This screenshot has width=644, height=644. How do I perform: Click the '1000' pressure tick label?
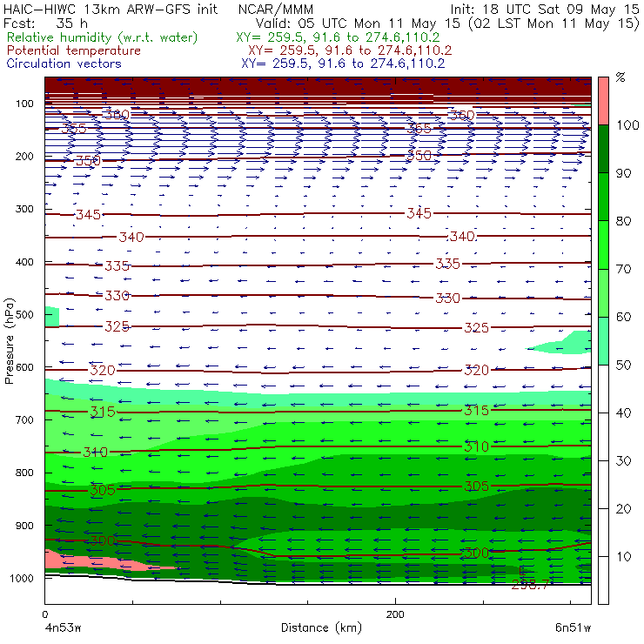click(22, 578)
